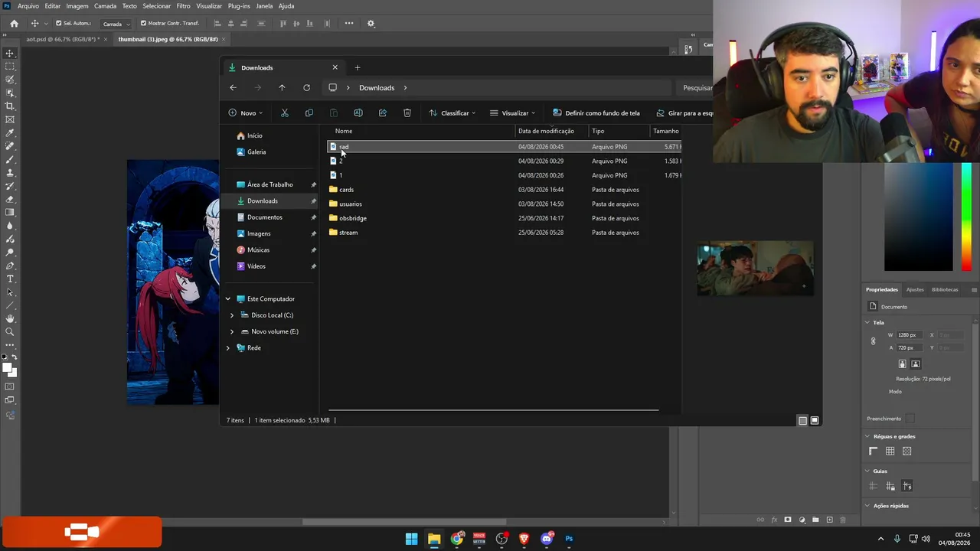
Task: Open the Arquivo menu in Photoshop
Action: tap(28, 6)
